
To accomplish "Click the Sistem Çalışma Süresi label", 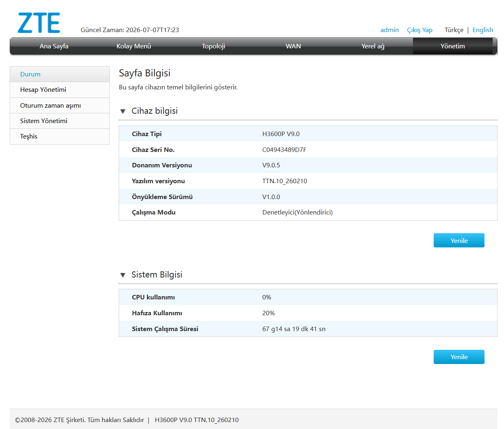I will [x=165, y=329].
